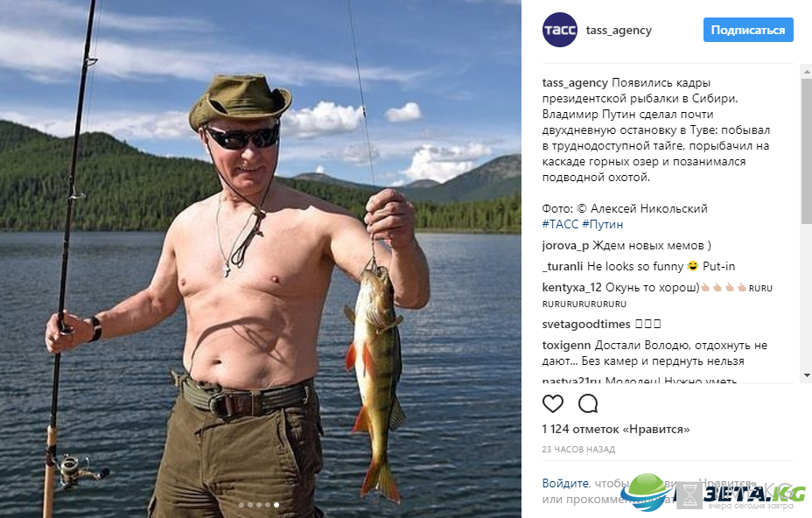Click the comments scrollbar thumb
This screenshot has height=518, width=812.
[807, 151]
